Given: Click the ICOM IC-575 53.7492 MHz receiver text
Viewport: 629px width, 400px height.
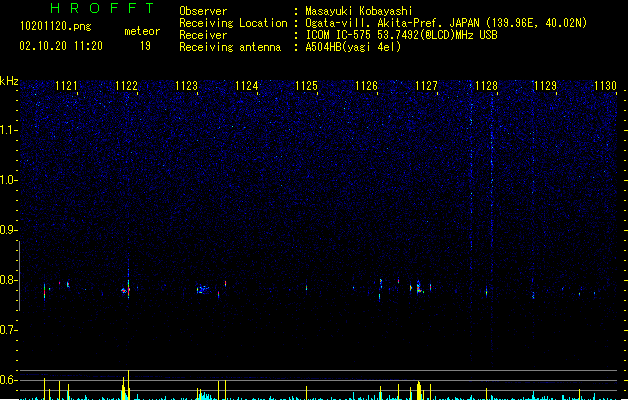Looking at the screenshot, I should (402, 35).
